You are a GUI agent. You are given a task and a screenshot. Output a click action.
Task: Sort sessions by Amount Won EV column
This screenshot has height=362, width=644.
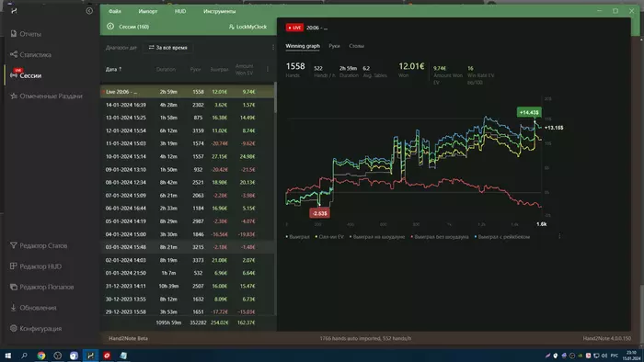245,69
